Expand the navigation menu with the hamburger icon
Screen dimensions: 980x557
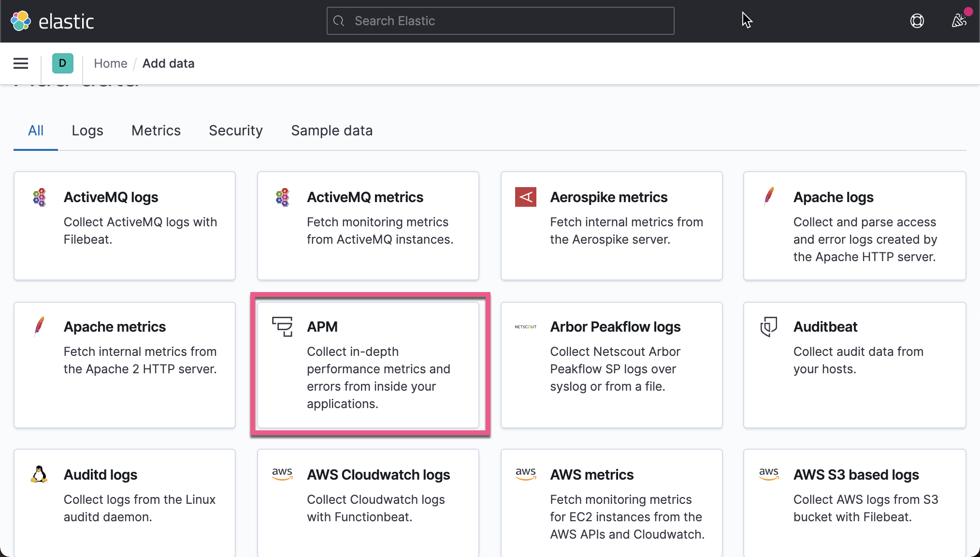pyautogui.click(x=20, y=63)
